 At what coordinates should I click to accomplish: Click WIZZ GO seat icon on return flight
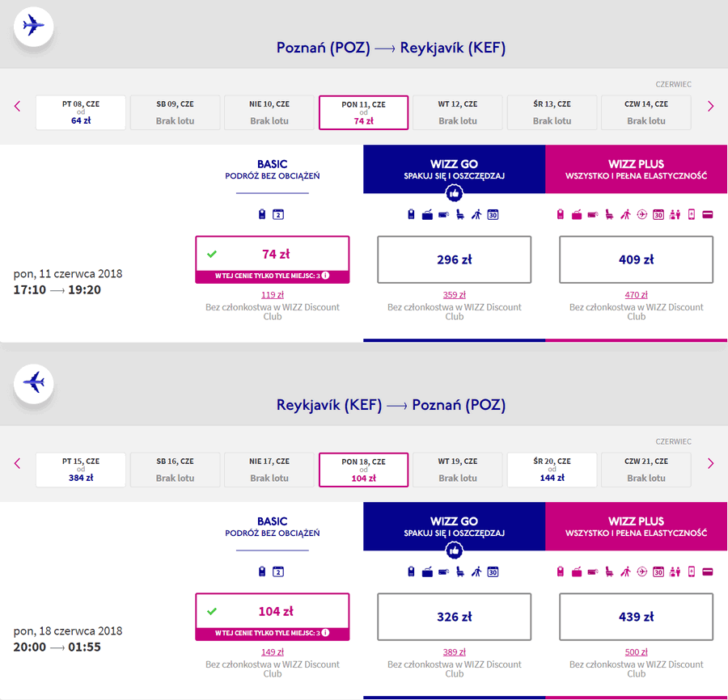[460, 572]
